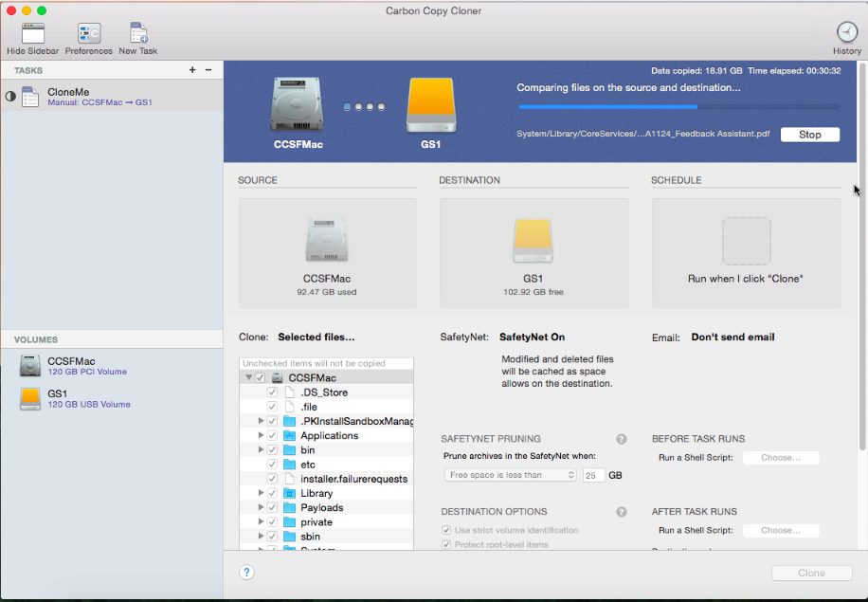The image size is (868, 602).
Task: Uncheck the Applications folder checkbox
Action: tap(272, 436)
